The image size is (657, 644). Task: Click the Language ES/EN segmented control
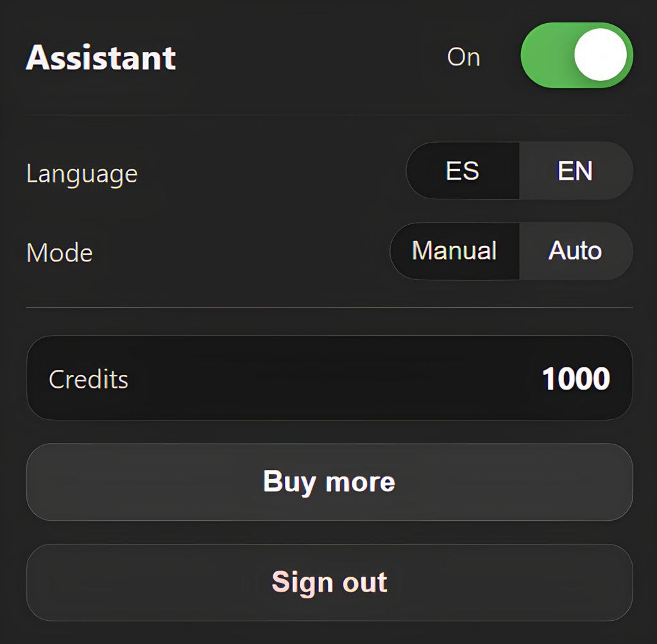(520, 171)
